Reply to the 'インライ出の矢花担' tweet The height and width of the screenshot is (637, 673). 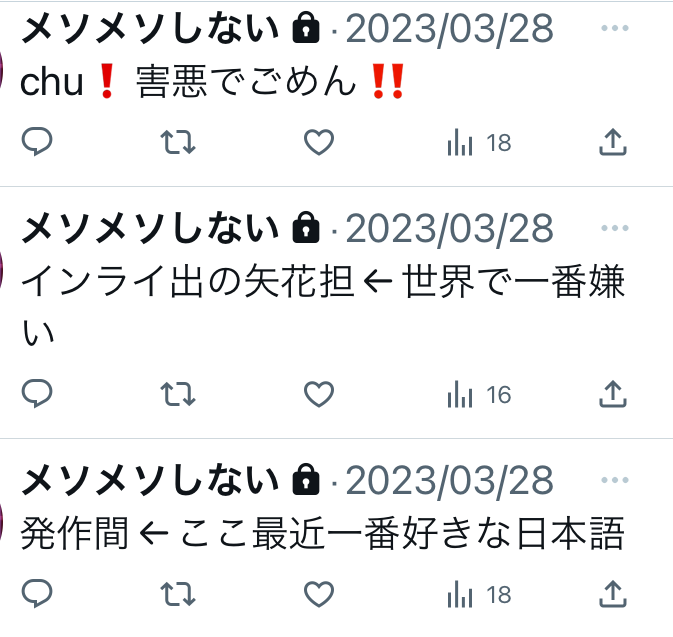(37, 394)
